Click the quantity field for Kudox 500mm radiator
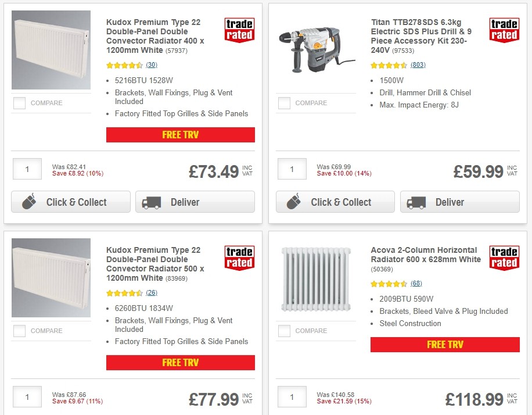 point(27,397)
